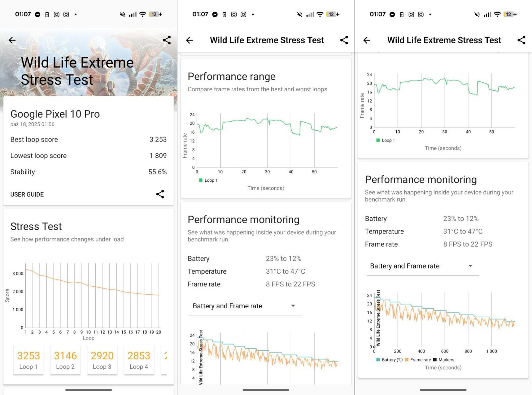Viewport: 532px width, 395px height.
Task: Click the black Markers legend swatch
Action: (x=435, y=360)
